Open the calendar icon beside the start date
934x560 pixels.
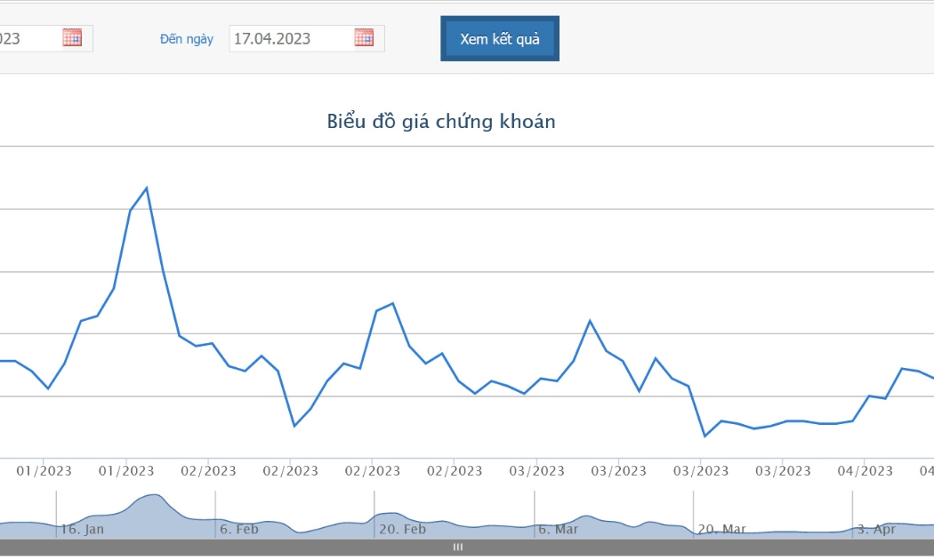click(72, 37)
